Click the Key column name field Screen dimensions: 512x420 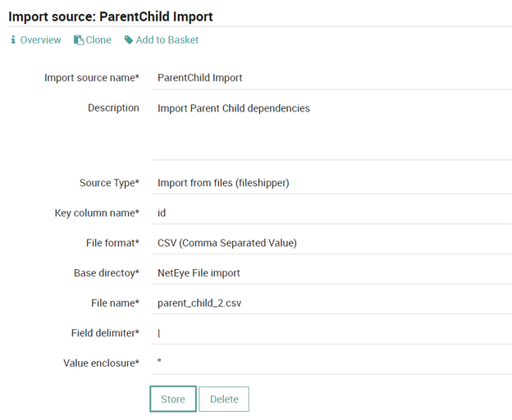[x=331, y=213]
